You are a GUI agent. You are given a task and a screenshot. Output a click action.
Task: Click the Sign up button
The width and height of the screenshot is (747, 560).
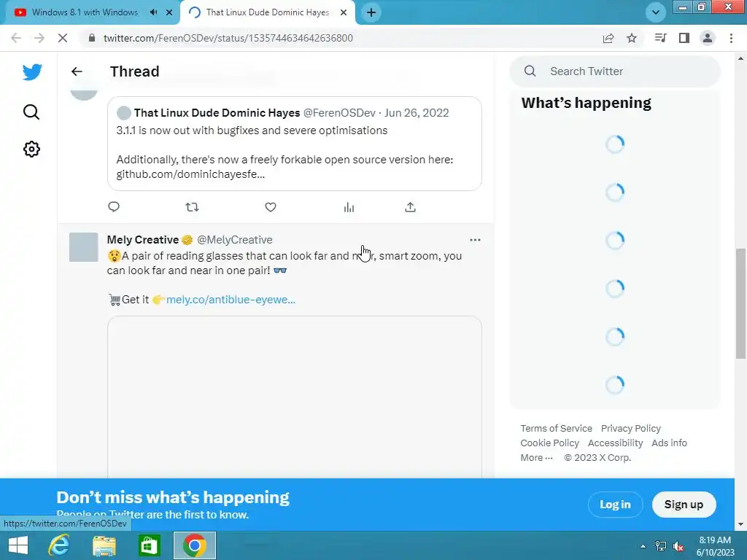[684, 505]
